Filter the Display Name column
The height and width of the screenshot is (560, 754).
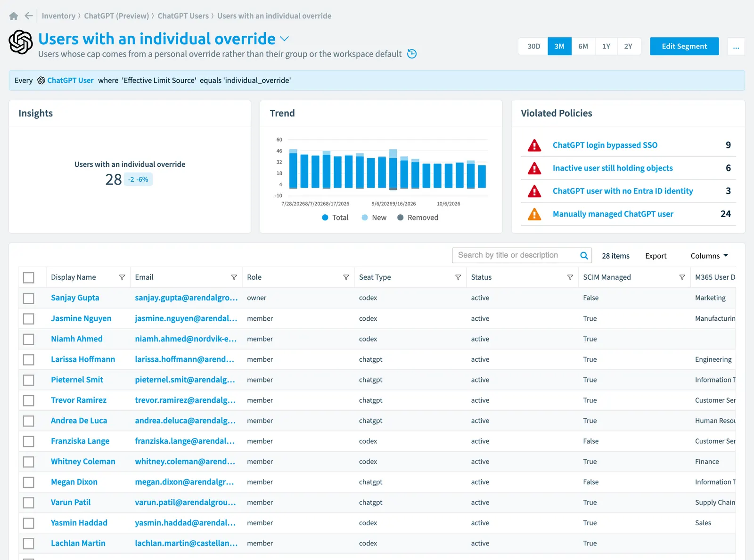coord(122,277)
